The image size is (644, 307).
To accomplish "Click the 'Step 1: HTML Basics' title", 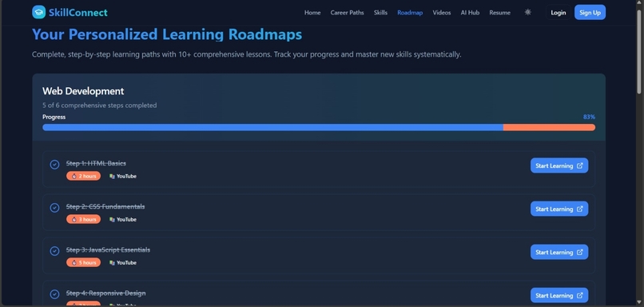I will point(96,164).
